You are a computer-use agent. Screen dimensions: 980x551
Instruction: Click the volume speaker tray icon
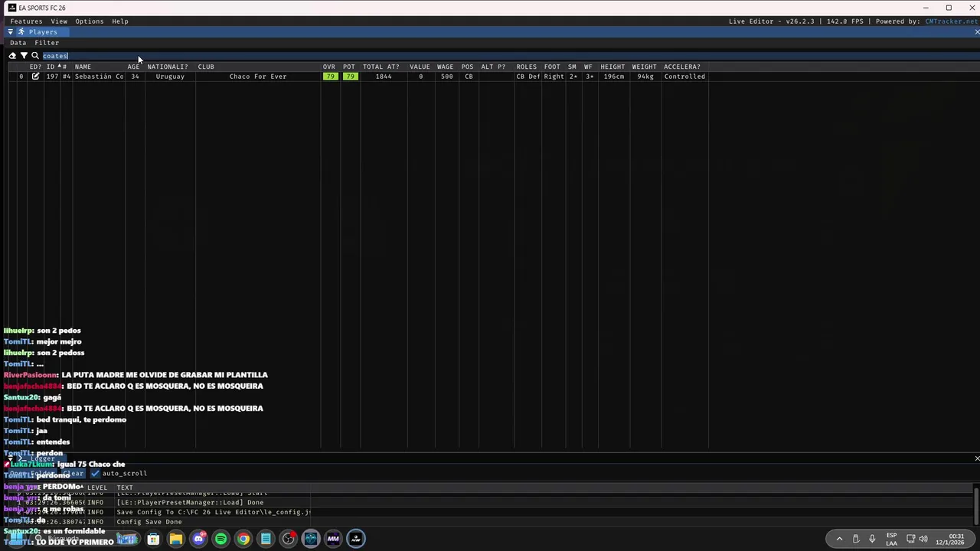click(923, 539)
